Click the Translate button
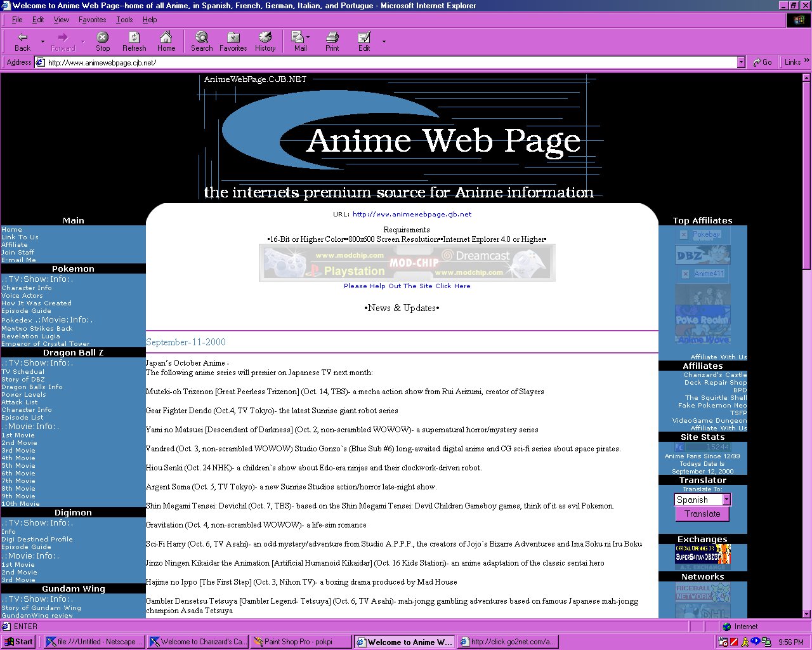812x650 pixels. tap(702, 514)
